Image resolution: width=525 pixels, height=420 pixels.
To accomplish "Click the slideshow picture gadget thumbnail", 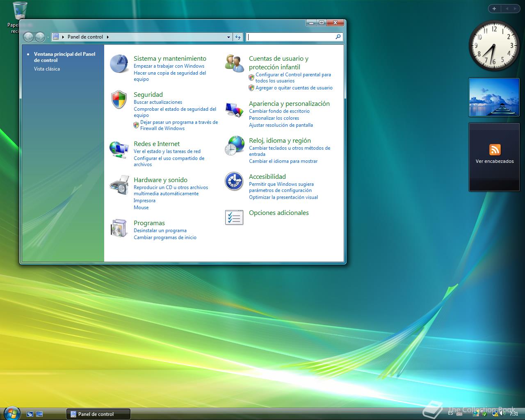I will (494, 97).
